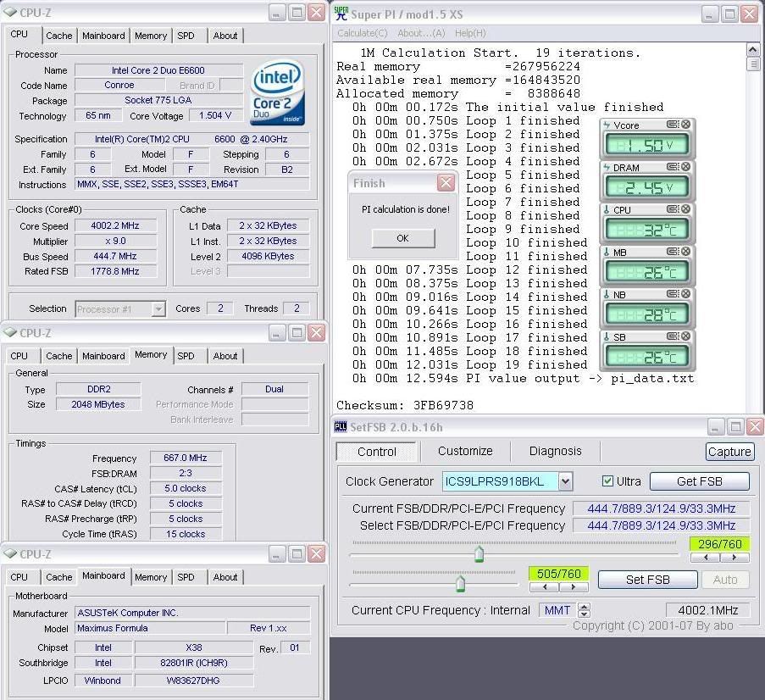Screen dimensions: 765x700
Task: Click the Finish dialog close icon
Action: click(446, 183)
